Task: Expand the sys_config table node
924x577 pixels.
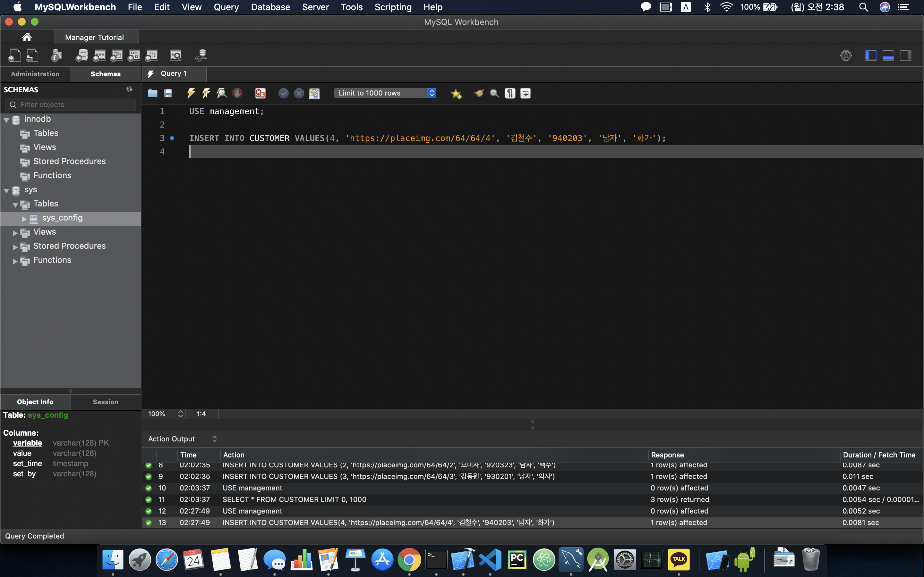Action: 24,219
